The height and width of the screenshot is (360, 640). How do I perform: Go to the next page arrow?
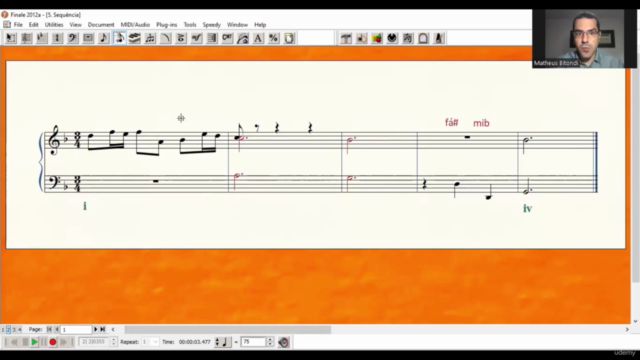(x=96, y=329)
